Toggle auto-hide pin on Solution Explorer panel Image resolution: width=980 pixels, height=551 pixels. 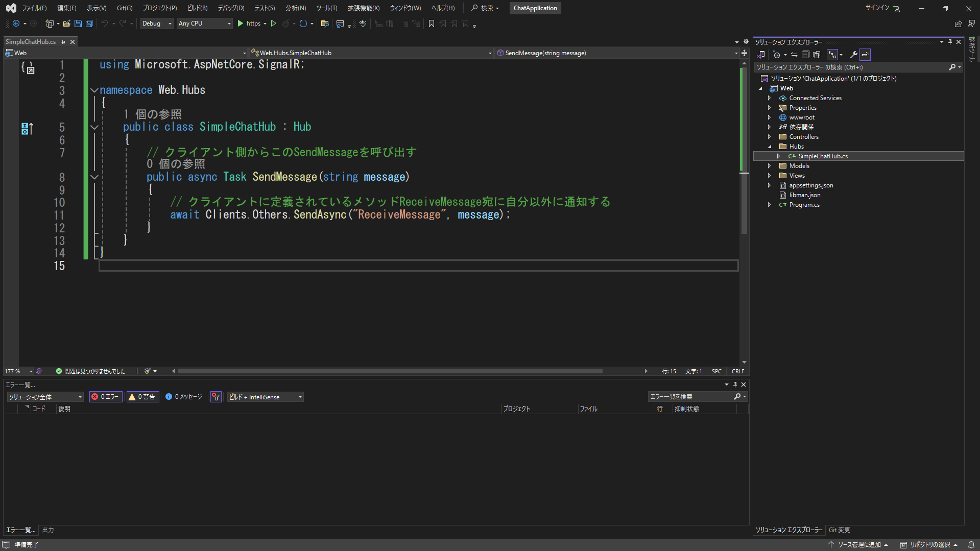[950, 42]
